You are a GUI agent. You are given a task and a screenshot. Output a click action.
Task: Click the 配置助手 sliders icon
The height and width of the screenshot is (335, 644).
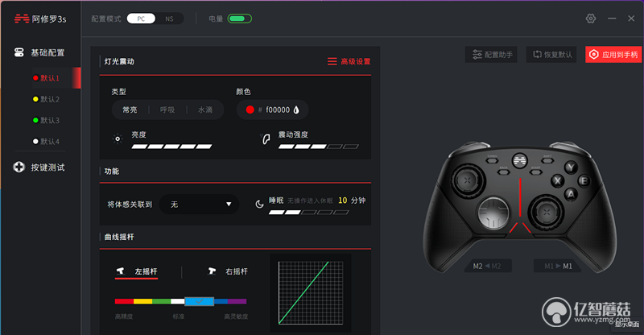(477, 54)
